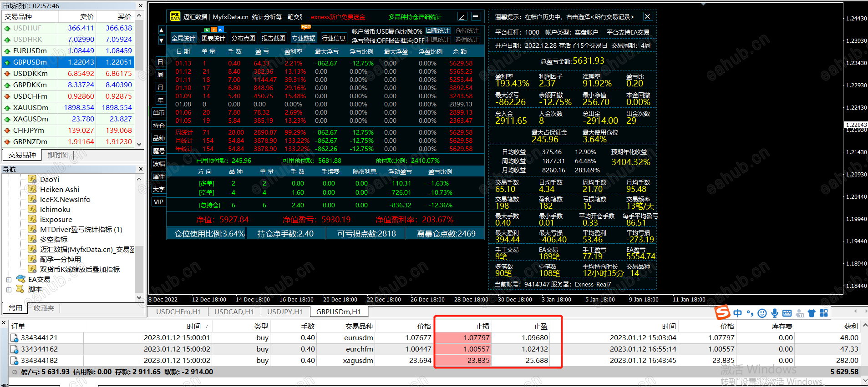Open the 收藏夹 favorites tab

click(x=44, y=308)
